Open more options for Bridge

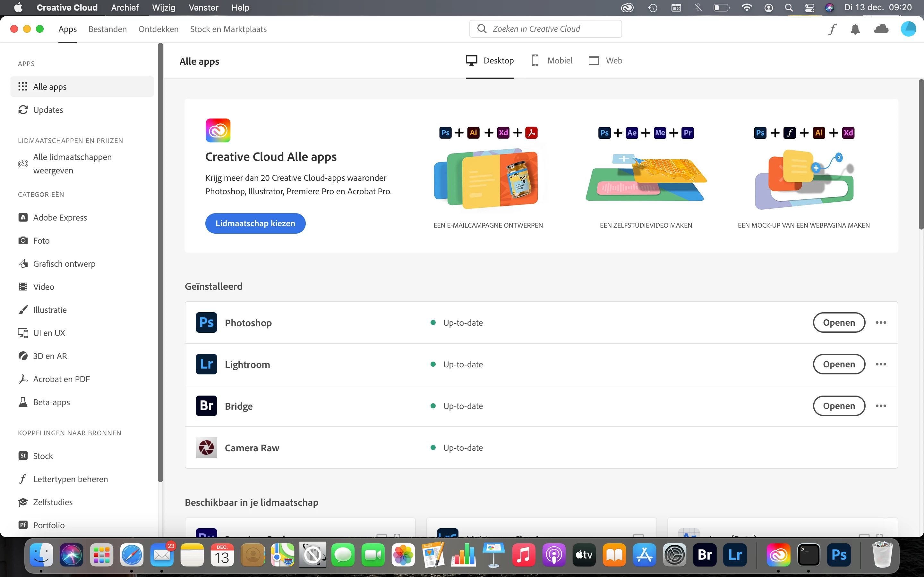[881, 406]
